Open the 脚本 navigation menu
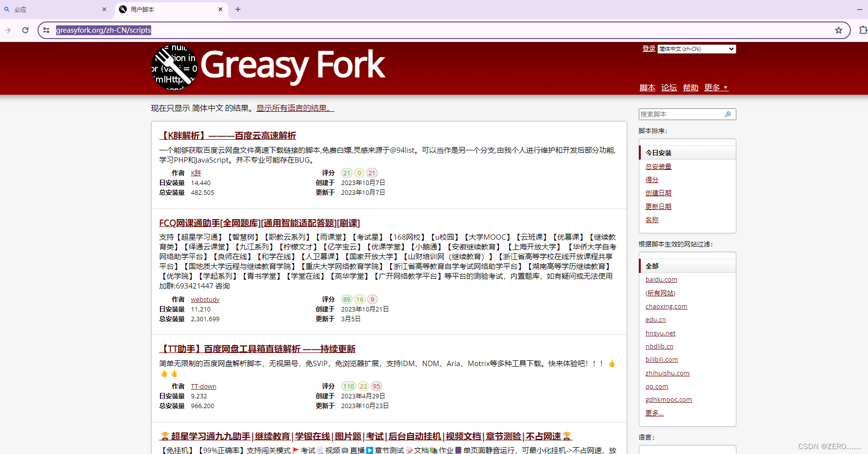868x454 pixels. [648, 87]
